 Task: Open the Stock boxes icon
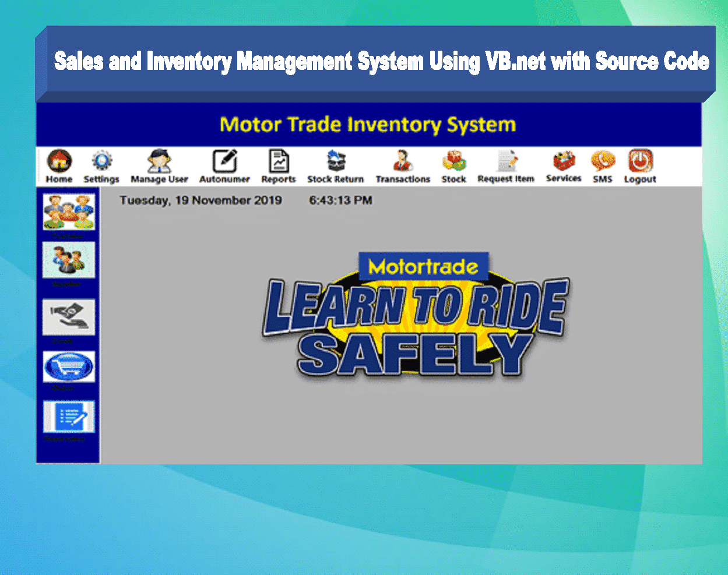click(453, 161)
